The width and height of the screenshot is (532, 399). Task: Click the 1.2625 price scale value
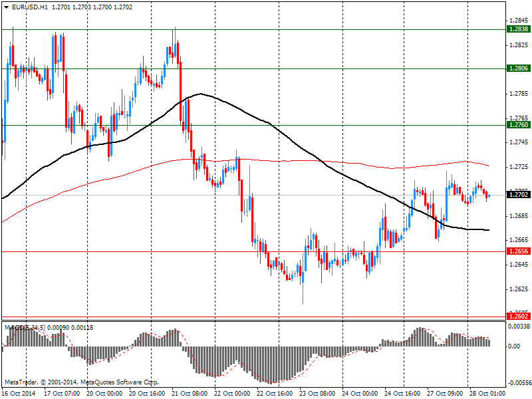(519, 289)
